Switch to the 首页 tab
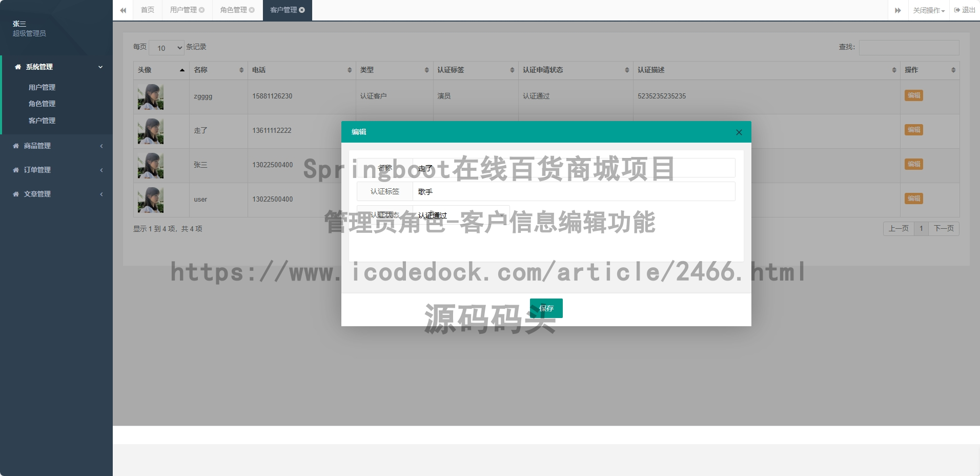The width and height of the screenshot is (980, 476). click(148, 10)
